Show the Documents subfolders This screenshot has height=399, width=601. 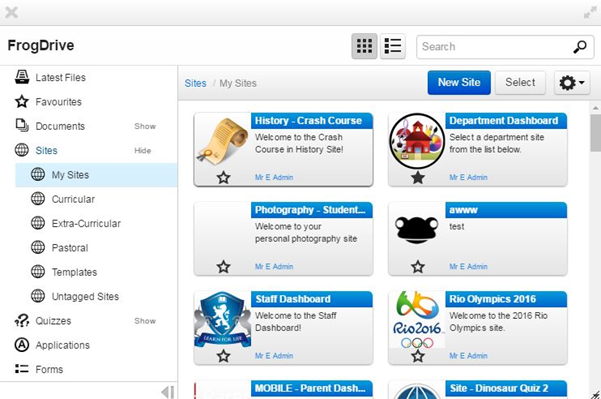click(x=145, y=126)
